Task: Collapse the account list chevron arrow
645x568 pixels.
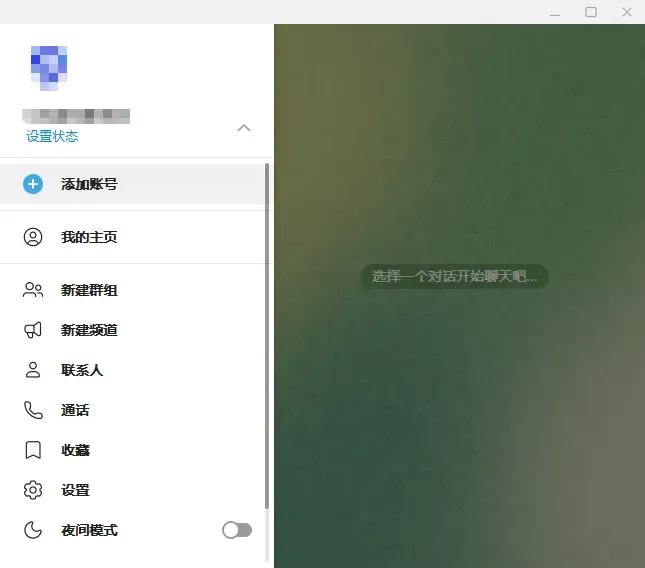Action: tap(244, 128)
